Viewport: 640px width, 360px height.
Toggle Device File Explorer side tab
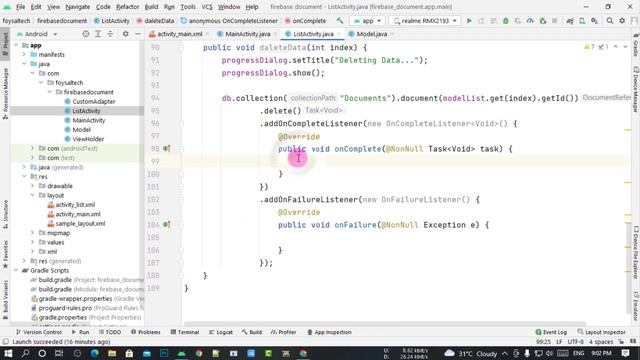tap(636, 252)
